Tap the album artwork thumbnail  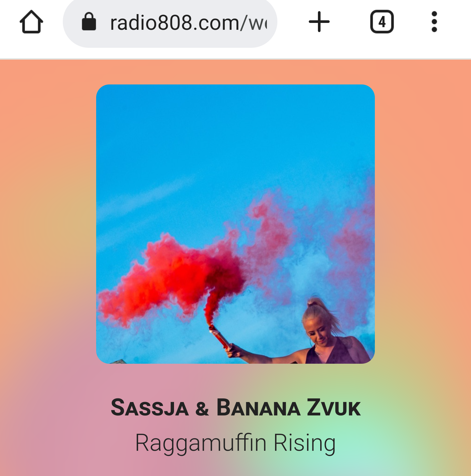click(235, 224)
